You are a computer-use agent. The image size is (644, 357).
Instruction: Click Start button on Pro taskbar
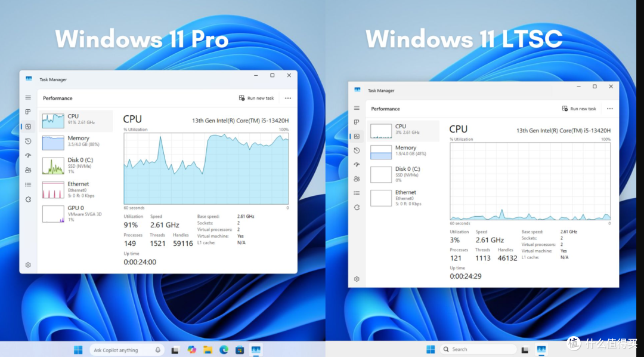(x=78, y=350)
